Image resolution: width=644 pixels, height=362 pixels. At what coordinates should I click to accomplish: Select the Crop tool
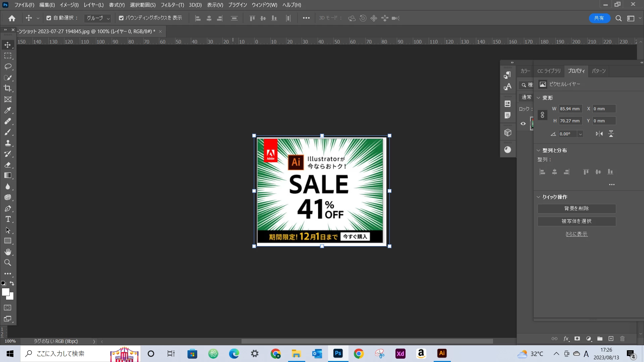point(8,88)
